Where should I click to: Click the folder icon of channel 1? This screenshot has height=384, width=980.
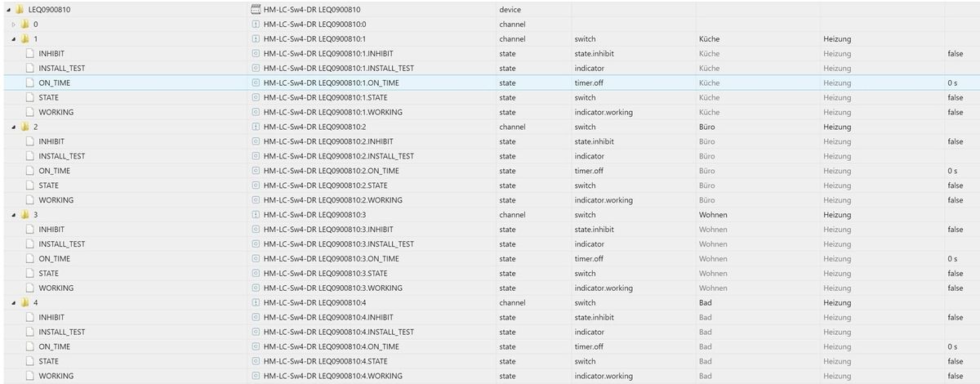pos(25,38)
